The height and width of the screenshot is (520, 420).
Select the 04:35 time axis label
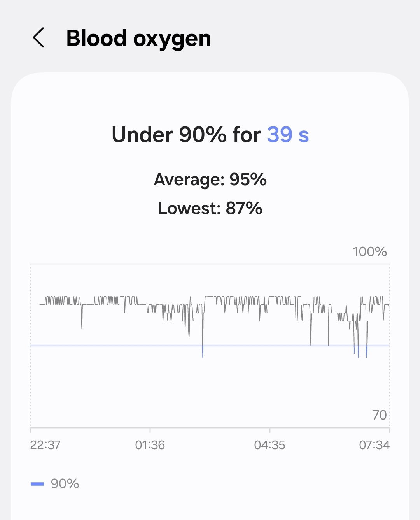click(x=269, y=445)
